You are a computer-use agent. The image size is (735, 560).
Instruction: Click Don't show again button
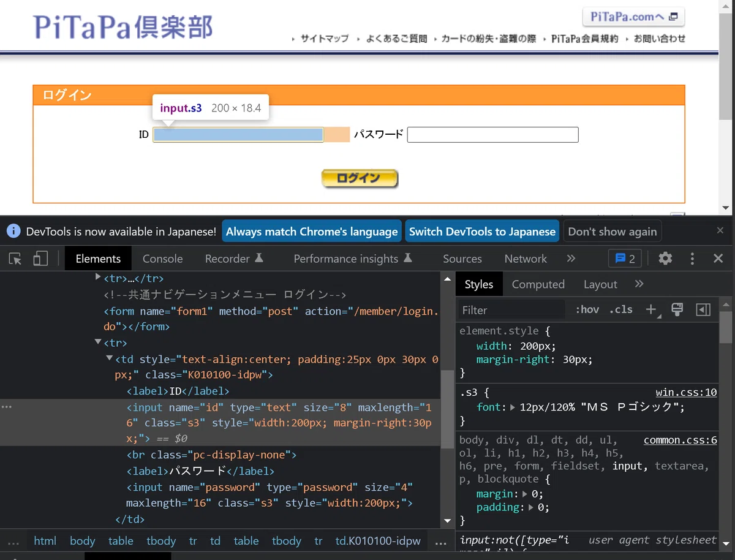pyautogui.click(x=612, y=232)
